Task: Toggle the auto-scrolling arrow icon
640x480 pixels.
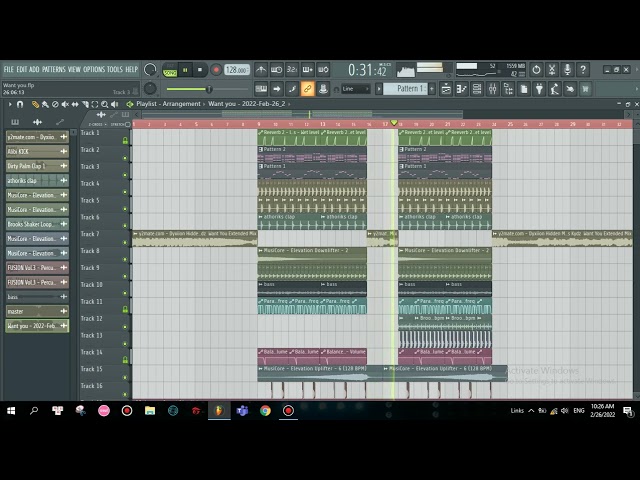Action: (276, 89)
